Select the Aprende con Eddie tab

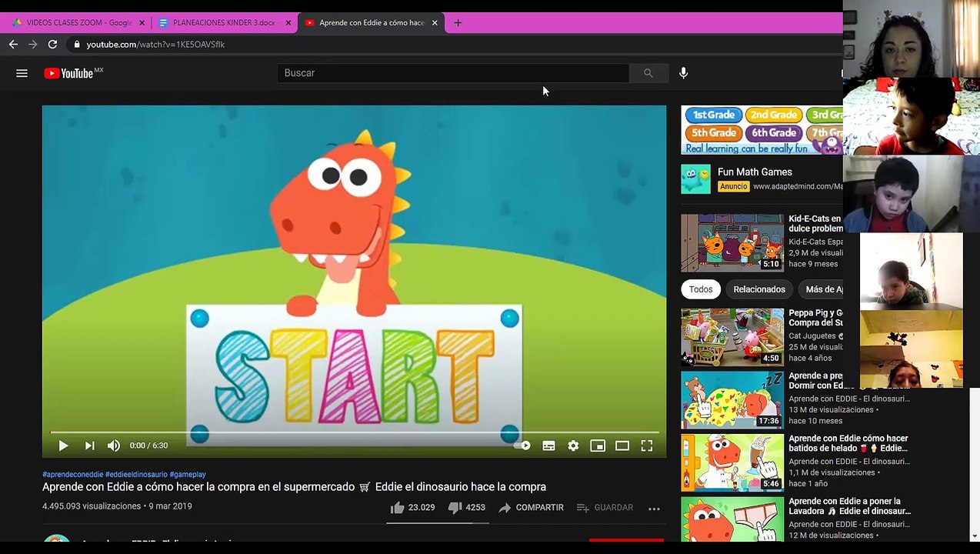tap(371, 23)
